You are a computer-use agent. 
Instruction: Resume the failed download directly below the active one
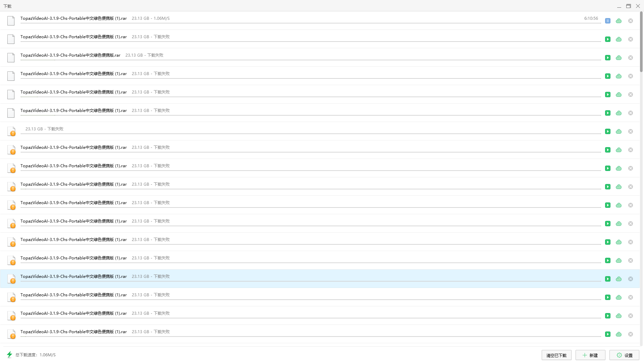608,39
